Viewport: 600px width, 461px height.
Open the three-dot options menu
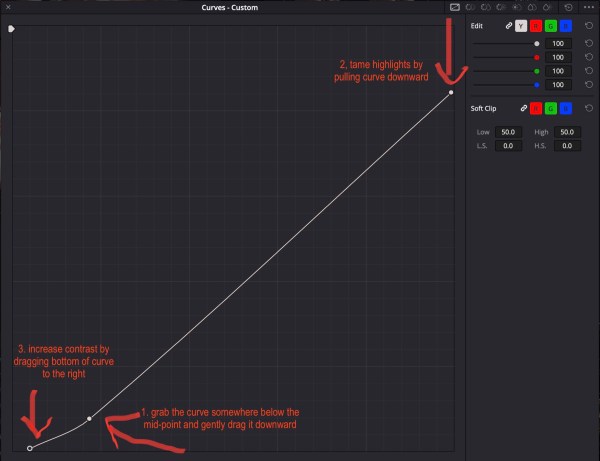click(x=588, y=7)
